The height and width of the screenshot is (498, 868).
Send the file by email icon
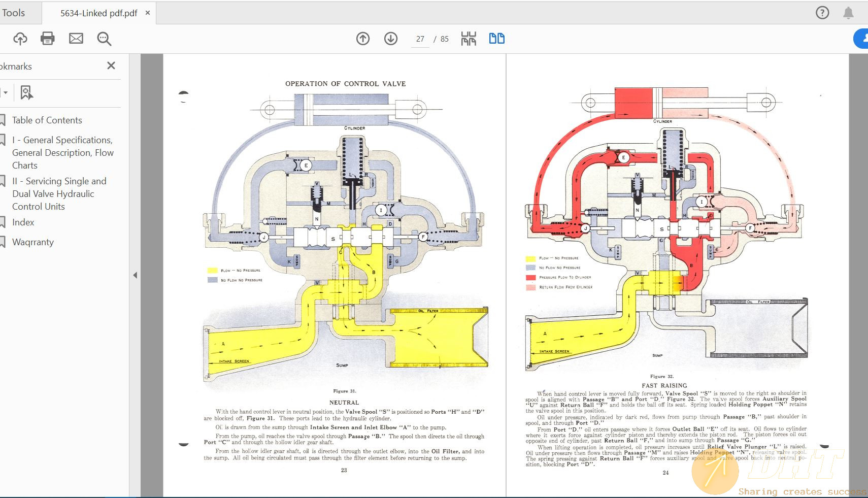tap(76, 39)
